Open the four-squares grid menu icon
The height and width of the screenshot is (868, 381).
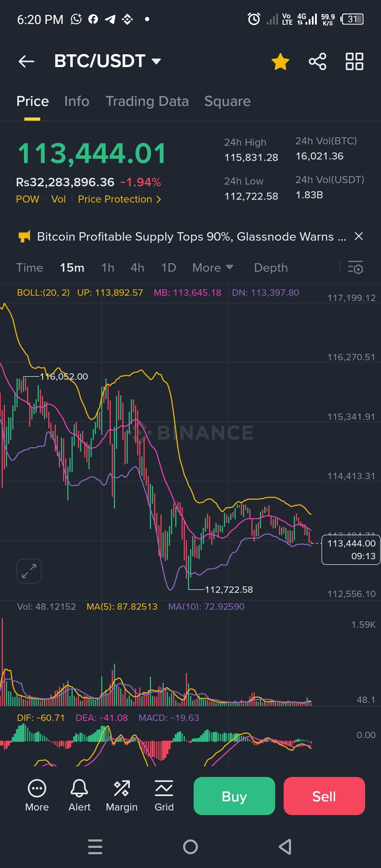[x=355, y=61]
